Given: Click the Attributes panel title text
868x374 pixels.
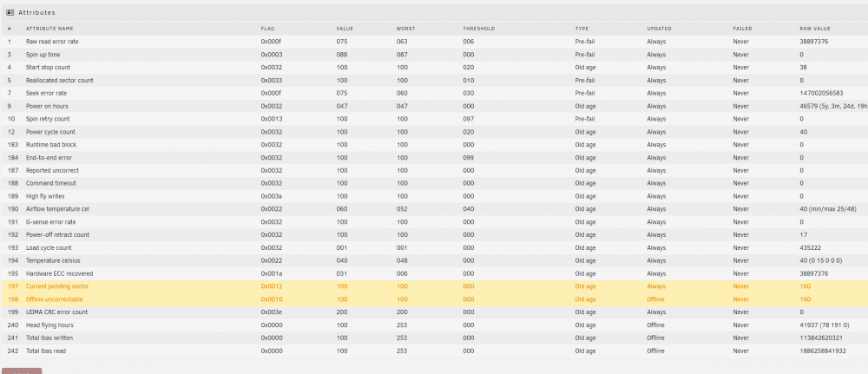Looking at the screenshot, I should pyautogui.click(x=36, y=12).
